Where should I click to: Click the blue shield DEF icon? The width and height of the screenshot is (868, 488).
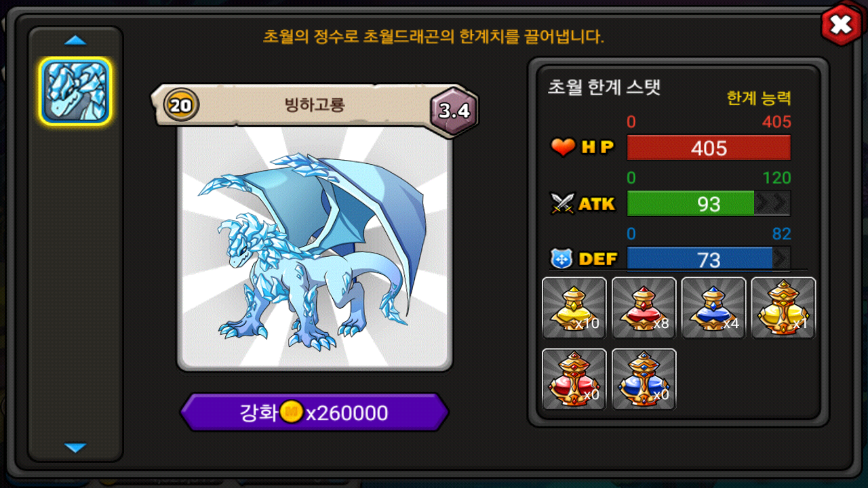(562, 259)
